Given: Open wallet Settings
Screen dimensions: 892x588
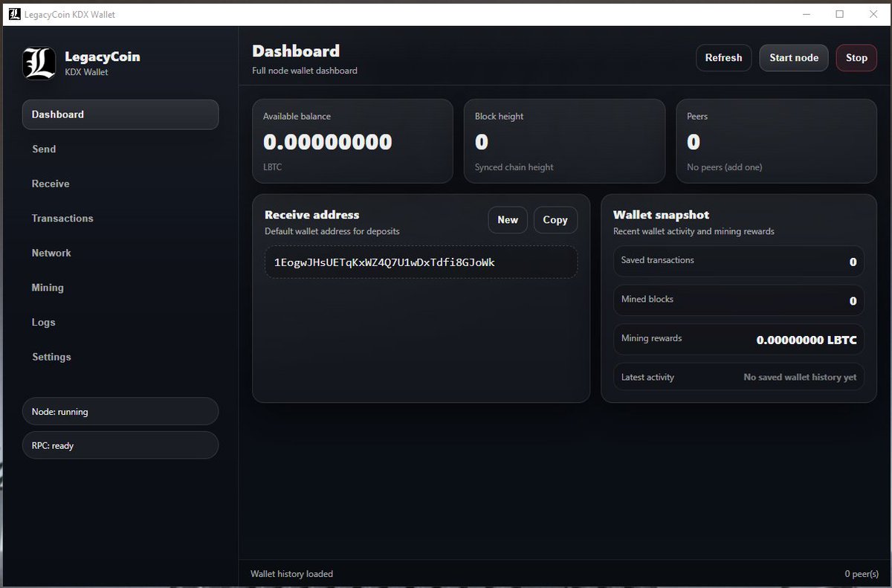Looking at the screenshot, I should point(120,357).
